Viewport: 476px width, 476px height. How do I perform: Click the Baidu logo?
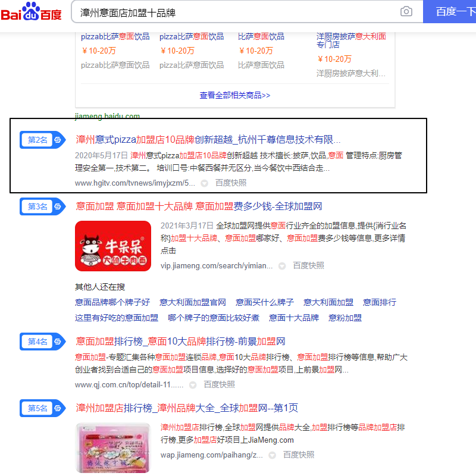32,12
